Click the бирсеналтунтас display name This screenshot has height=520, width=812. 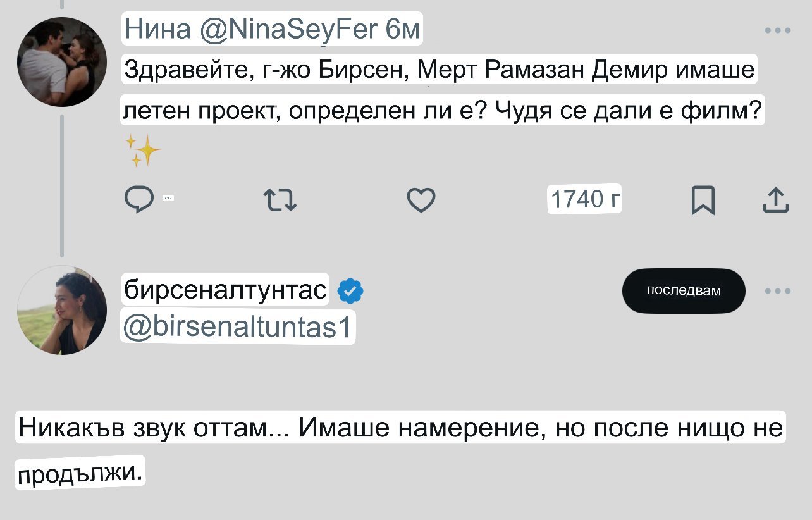pyautogui.click(x=226, y=290)
